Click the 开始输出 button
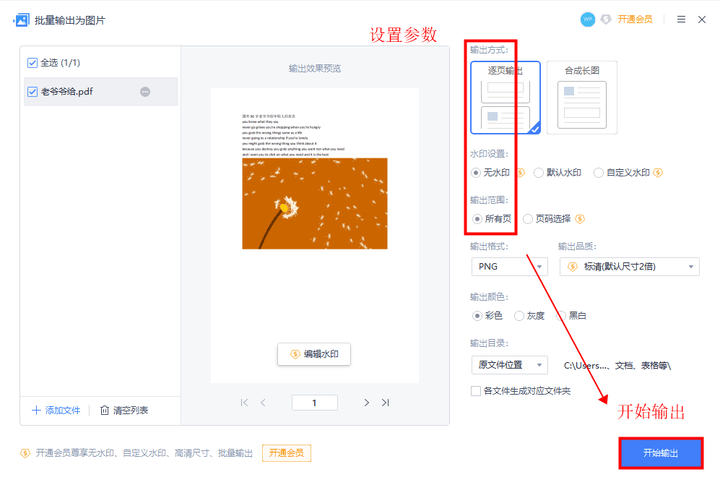 (x=660, y=453)
